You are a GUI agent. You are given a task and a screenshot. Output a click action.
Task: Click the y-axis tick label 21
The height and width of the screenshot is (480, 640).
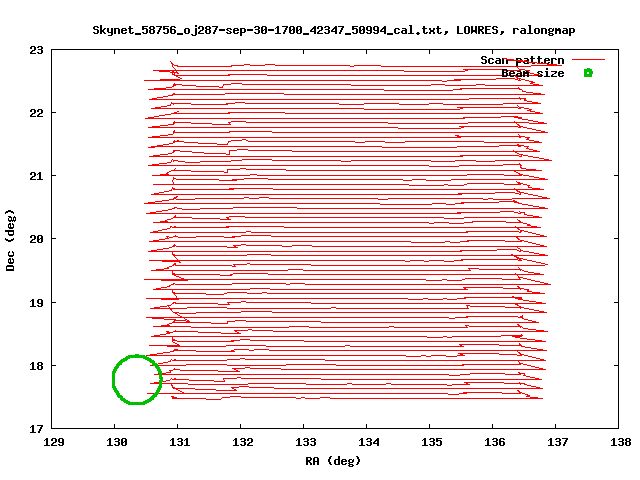point(36,176)
